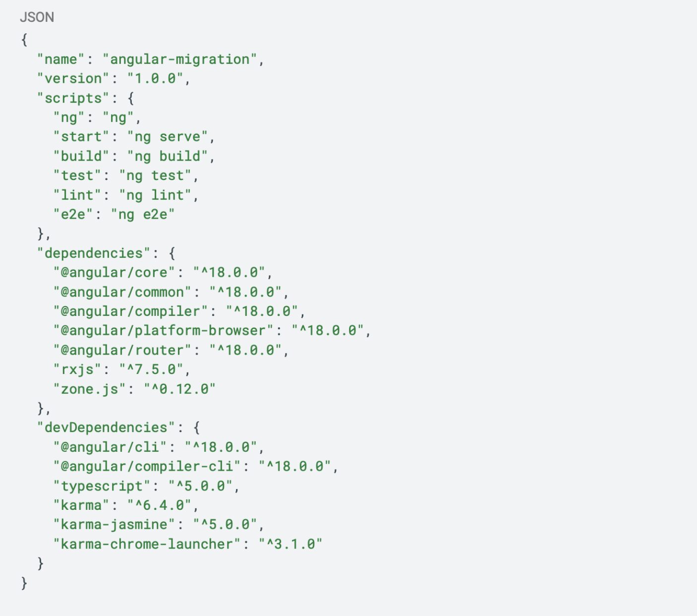Click the "ng build" script value

click(x=168, y=156)
